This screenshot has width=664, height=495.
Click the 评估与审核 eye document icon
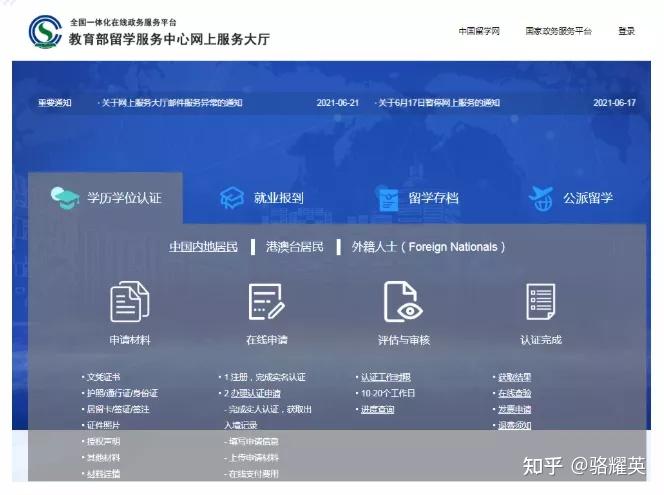pos(403,301)
